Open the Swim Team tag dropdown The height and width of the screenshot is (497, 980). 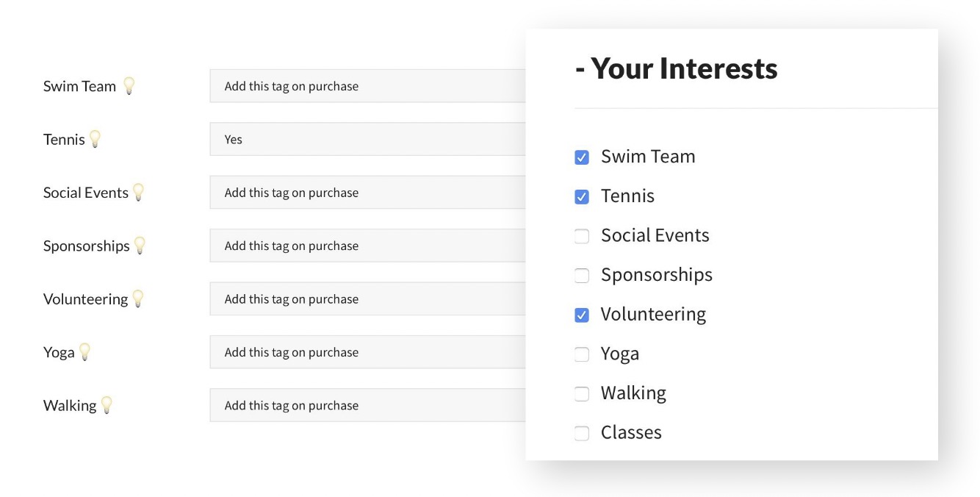[x=367, y=86]
